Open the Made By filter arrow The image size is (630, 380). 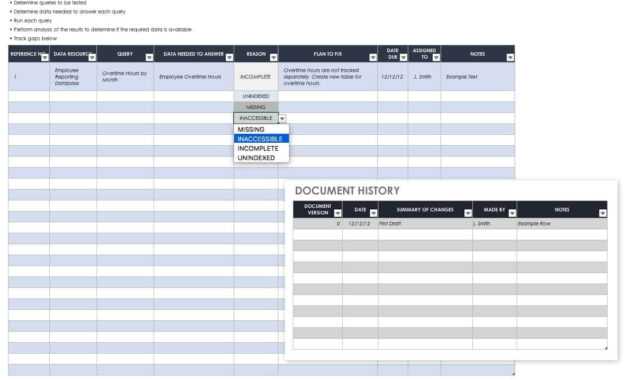tap(512, 213)
